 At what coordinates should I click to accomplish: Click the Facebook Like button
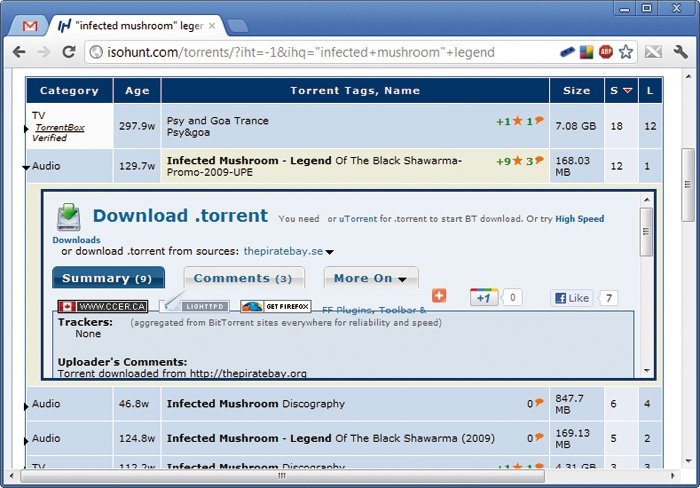coord(572,298)
